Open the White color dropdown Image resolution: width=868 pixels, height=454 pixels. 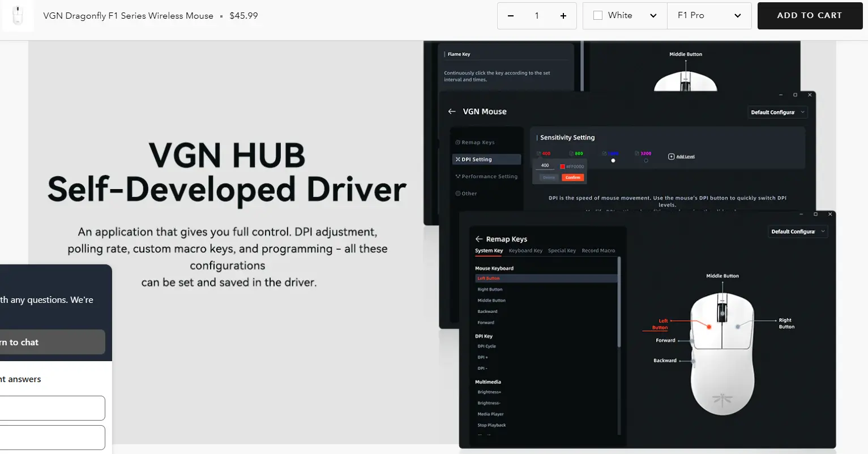[625, 16]
